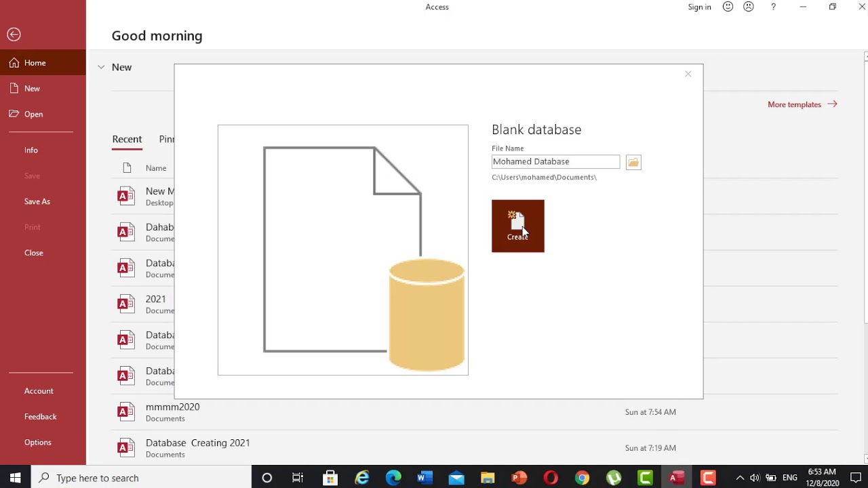The image size is (868, 488).
Task: Select New in the left sidebar
Action: click(43, 89)
